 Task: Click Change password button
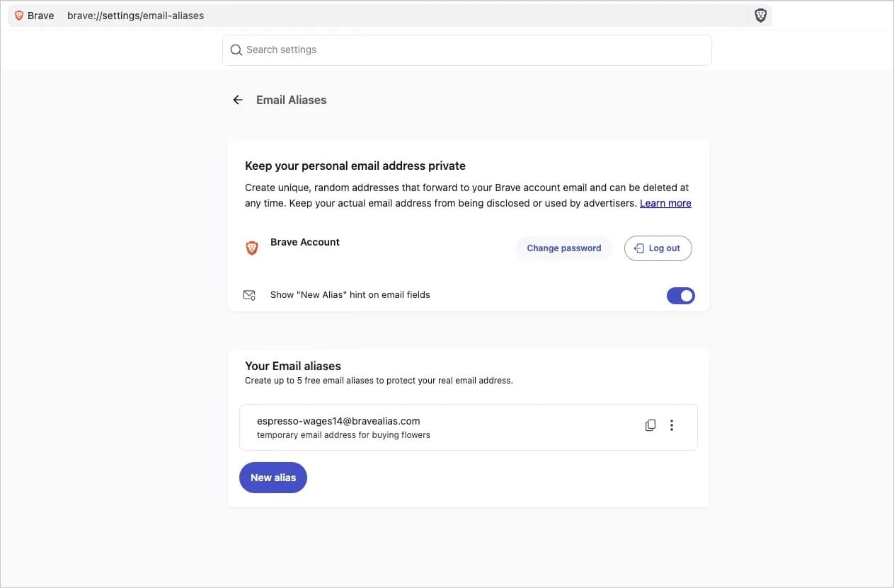click(564, 248)
